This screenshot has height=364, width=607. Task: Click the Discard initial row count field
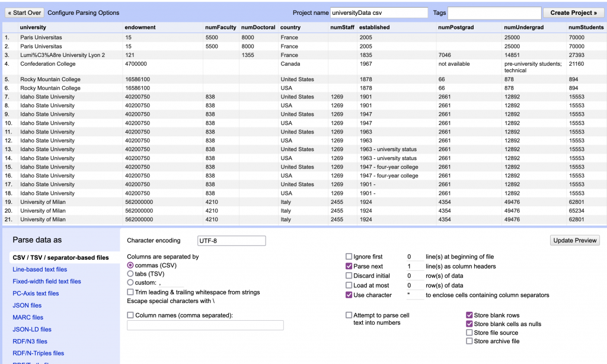(x=414, y=276)
